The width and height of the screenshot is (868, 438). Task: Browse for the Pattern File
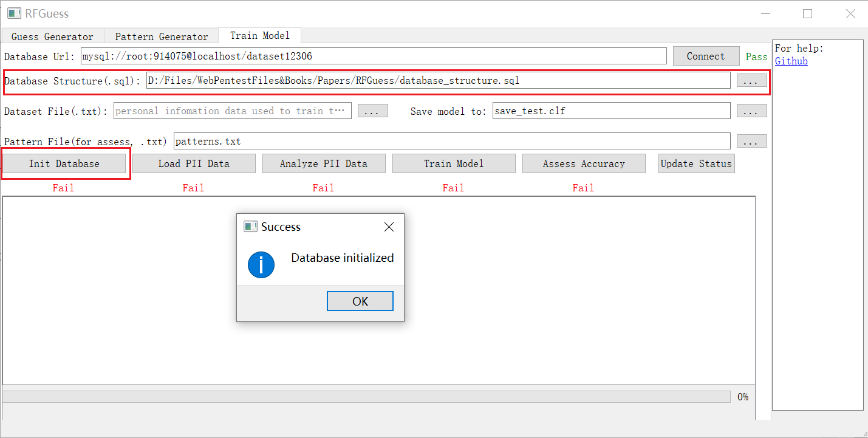click(x=751, y=142)
